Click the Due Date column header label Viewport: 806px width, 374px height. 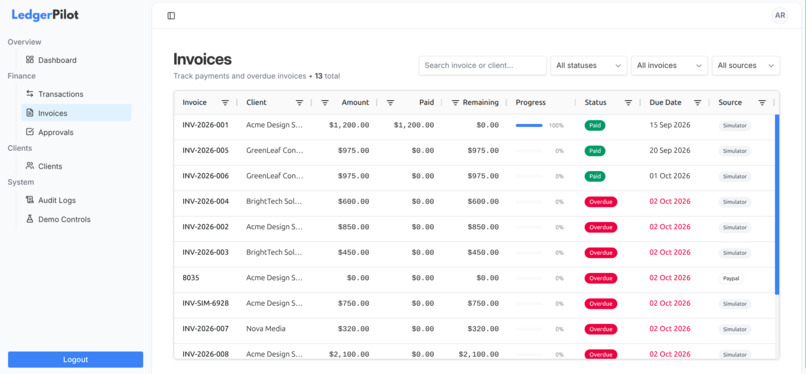click(x=665, y=103)
